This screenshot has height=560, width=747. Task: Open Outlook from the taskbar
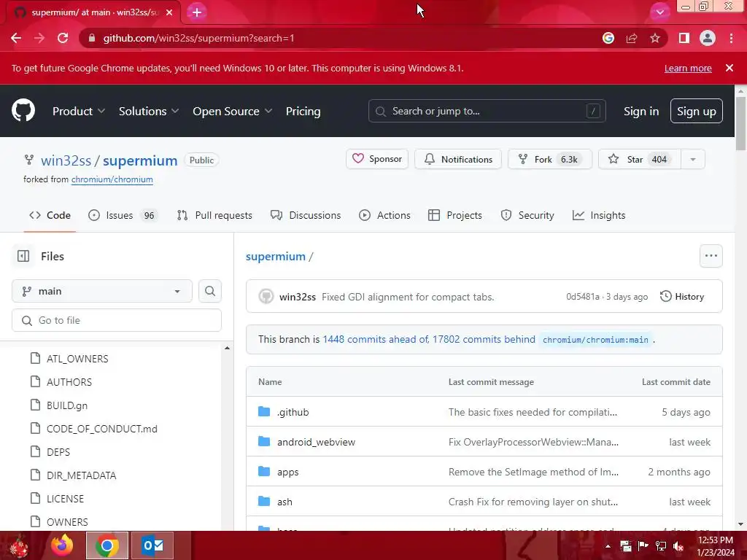click(x=152, y=545)
